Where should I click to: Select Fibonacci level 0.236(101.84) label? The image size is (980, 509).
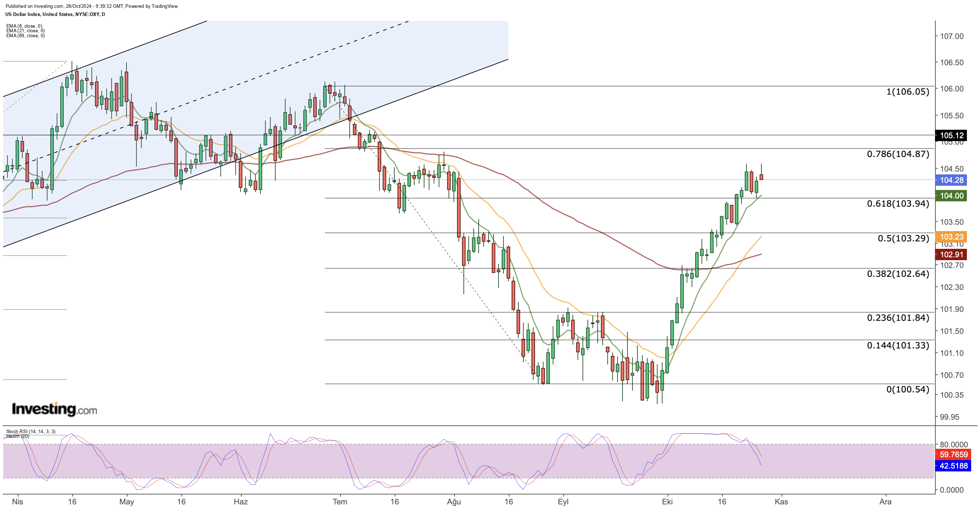tap(898, 318)
